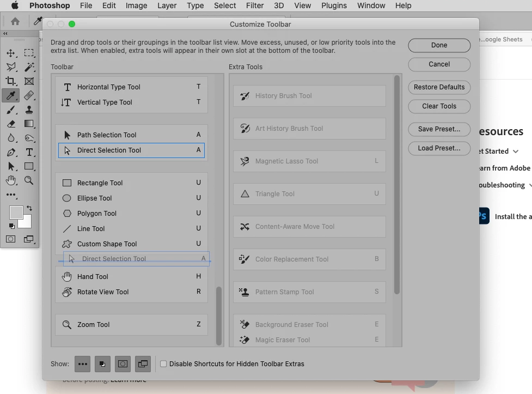Select the Eyedropper tool in the toolbar

11,95
